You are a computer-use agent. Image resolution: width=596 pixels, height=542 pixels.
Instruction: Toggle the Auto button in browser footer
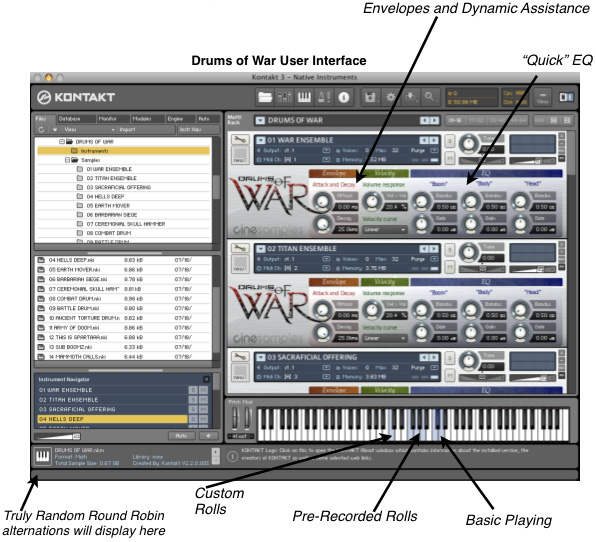coord(181,436)
